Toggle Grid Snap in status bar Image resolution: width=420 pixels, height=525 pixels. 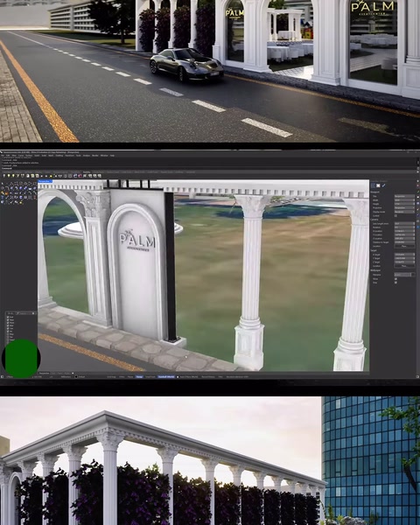pos(111,377)
